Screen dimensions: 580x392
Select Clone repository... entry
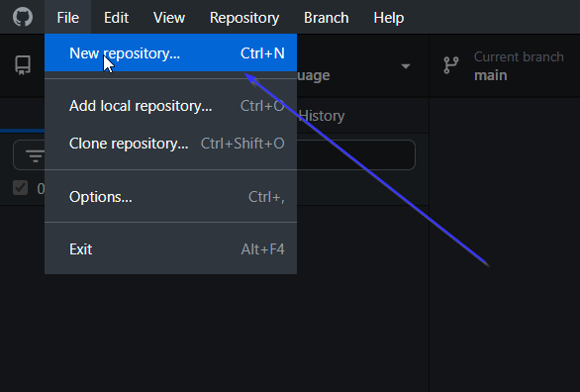[170, 144]
